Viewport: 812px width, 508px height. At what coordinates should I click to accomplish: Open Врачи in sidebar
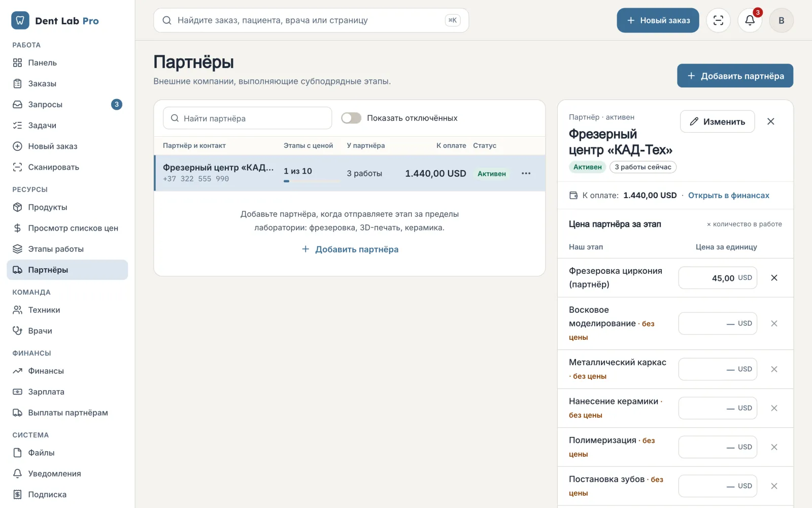(x=67, y=331)
